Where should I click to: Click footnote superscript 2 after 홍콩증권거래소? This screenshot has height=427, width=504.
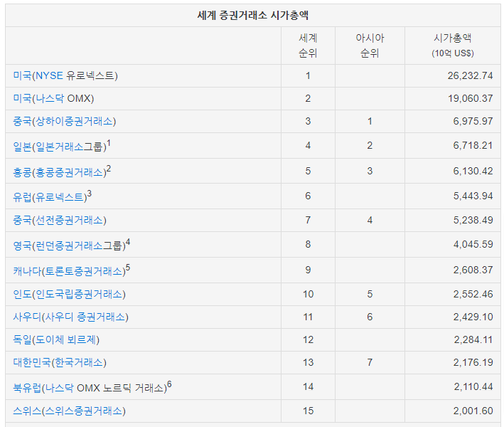coord(109,169)
